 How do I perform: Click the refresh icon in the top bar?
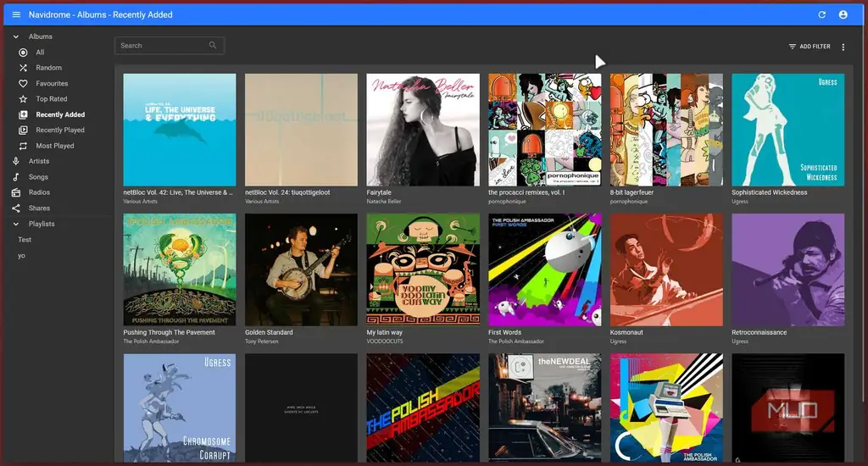(822, 15)
